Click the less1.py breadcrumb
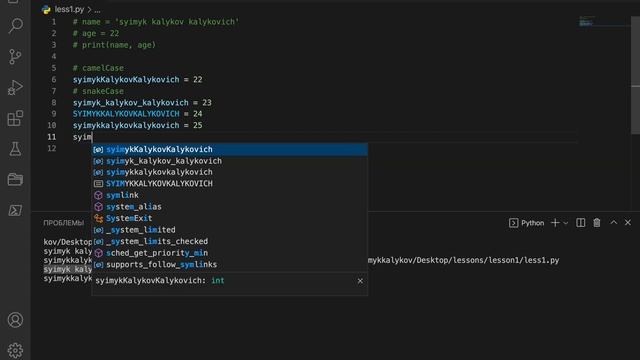The height and width of the screenshot is (360, 640). click(69, 9)
